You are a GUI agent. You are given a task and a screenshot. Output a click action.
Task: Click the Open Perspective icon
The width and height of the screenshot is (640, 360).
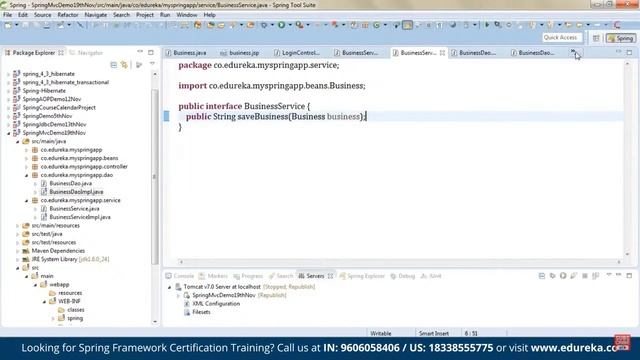[596, 38]
